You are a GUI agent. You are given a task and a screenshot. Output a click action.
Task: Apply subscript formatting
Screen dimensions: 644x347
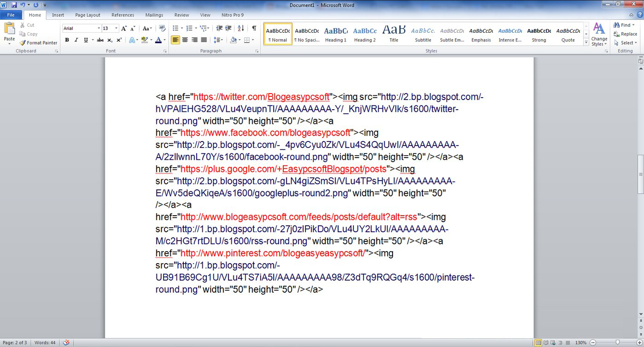coord(109,40)
